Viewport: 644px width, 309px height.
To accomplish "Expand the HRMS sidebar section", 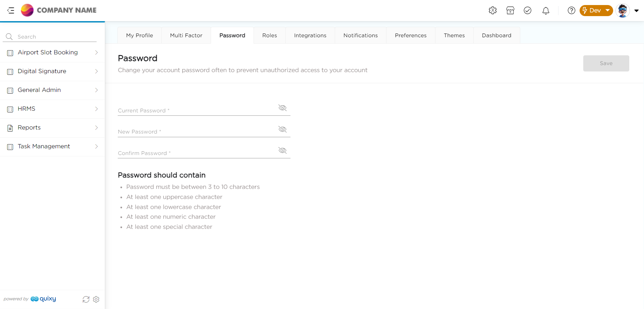I will click(52, 109).
